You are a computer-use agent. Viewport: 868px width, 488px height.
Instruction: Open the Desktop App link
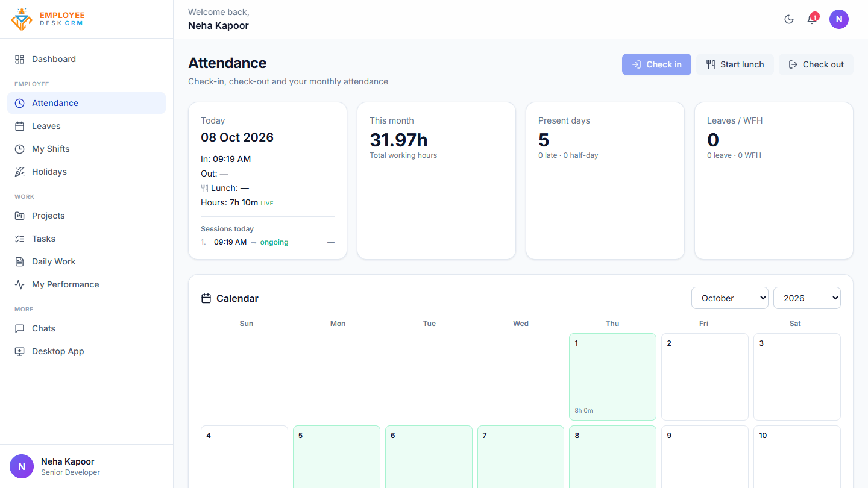coord(86,351)
